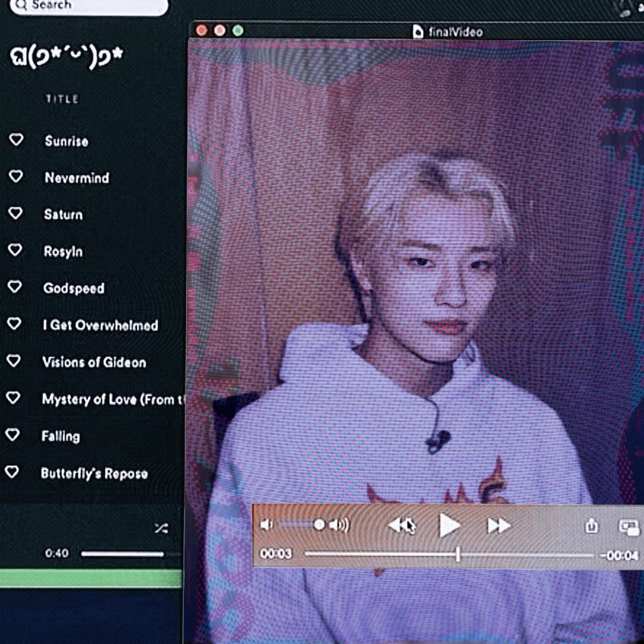Viewport: 644px width, 644px height.
Task: Click the finalVideo window title
Action: tap(456, 32)
